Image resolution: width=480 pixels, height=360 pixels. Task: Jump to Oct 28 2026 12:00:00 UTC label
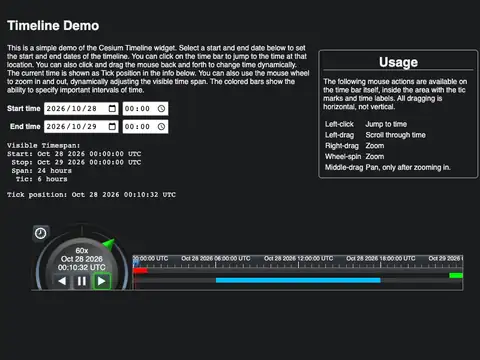pyautogui.click(x=298, y=258)
